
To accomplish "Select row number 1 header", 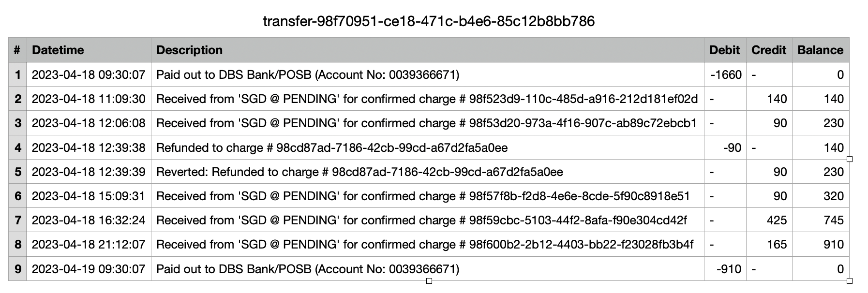I will tap(17, 74).
